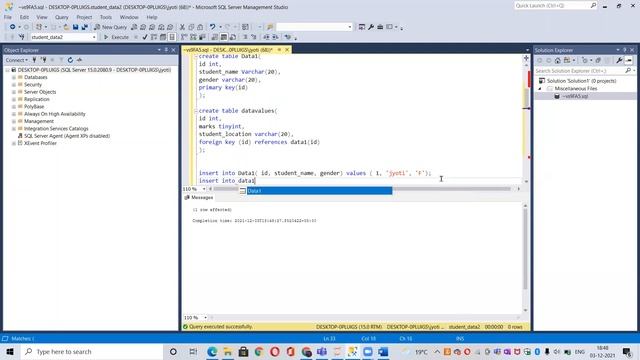640x360 pixels.
Task: Click the Properties wrench in Solution Explorer
Action: pyautogui.click(x=619, y=60)
